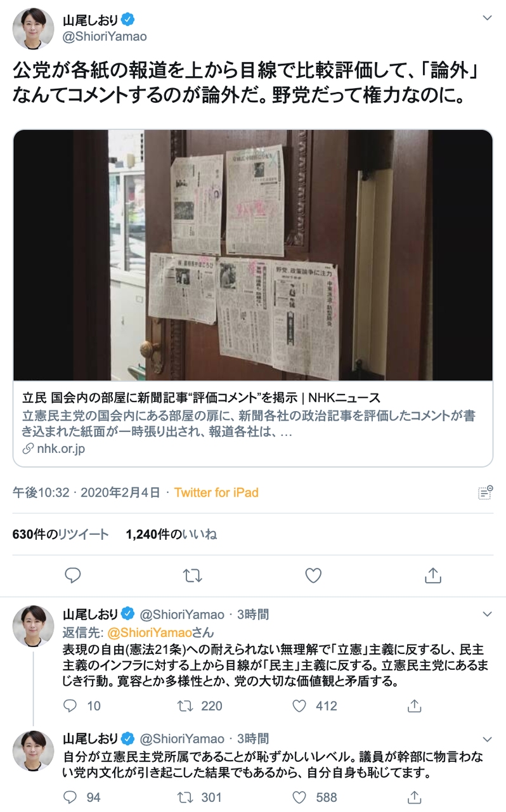Viewport: 506px width, 812px height.
Task: Retweet the main tweet
Action: [192, 575]
